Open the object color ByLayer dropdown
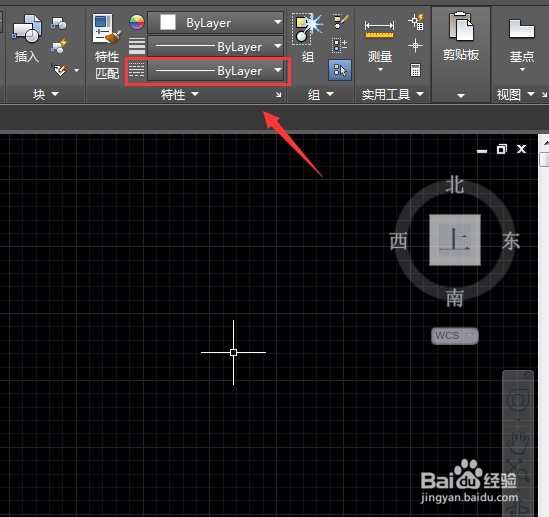 [x=215, y=22]
